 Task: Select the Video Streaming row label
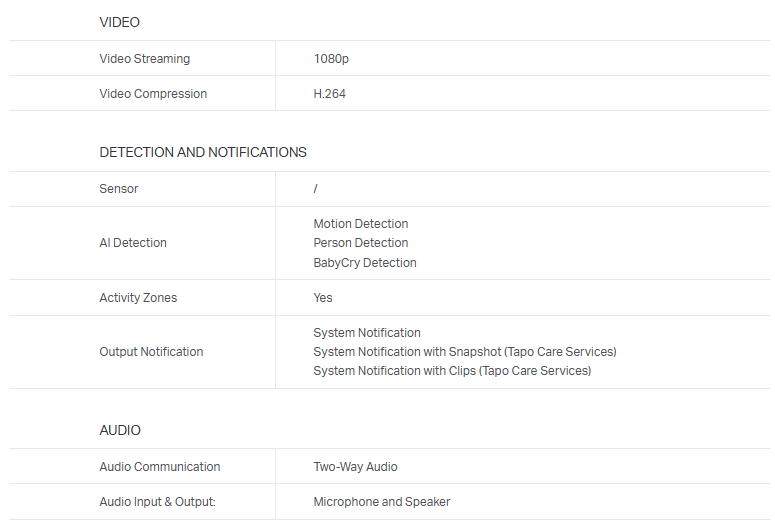(144, 59)
